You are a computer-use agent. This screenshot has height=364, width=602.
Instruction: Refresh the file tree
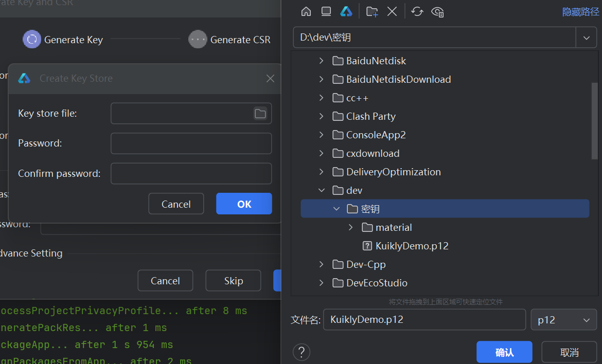click(417, 11)
